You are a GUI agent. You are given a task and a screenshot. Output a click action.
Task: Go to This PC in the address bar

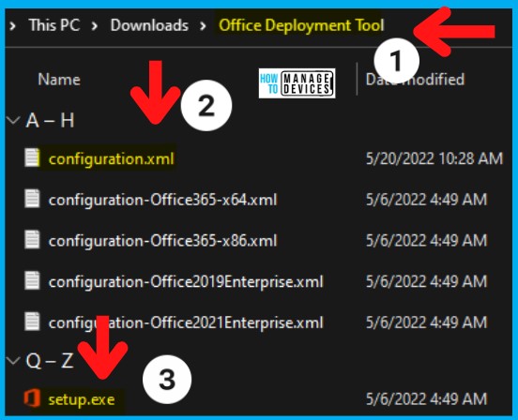point(54,25)
